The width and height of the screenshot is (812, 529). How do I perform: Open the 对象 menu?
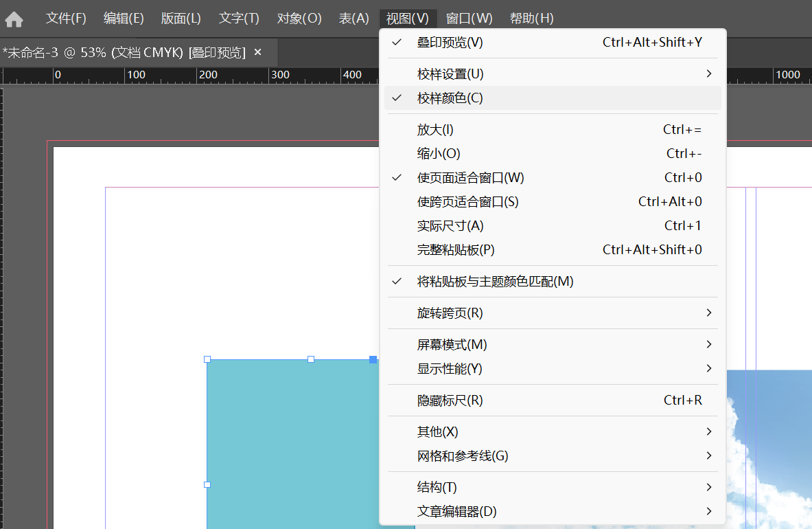click(x=299, y=19)
